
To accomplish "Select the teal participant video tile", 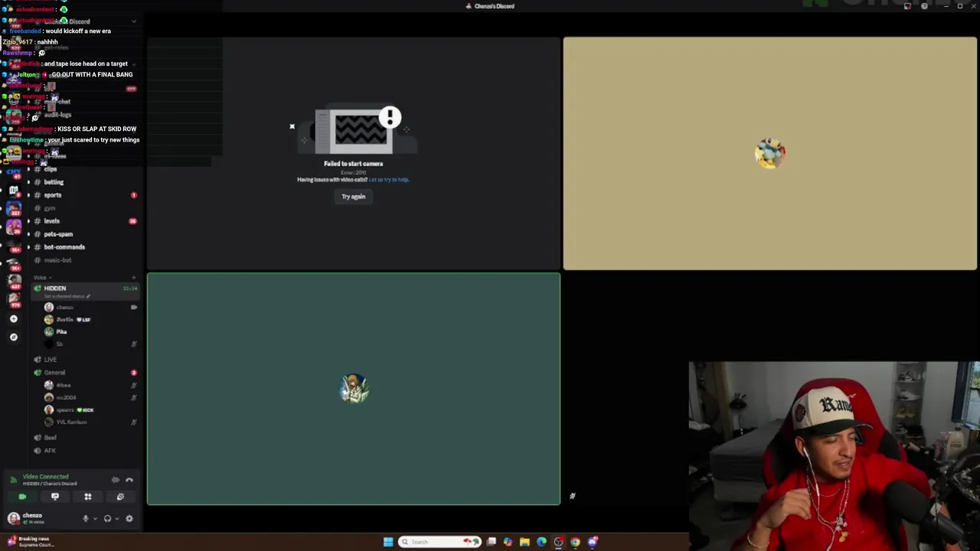I will pos(354,390).
